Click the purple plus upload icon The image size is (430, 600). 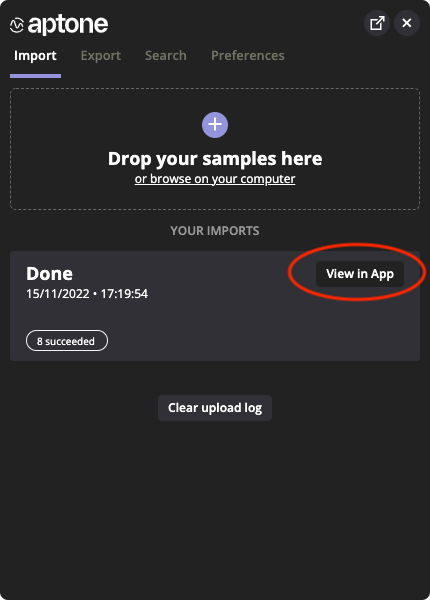215,125
